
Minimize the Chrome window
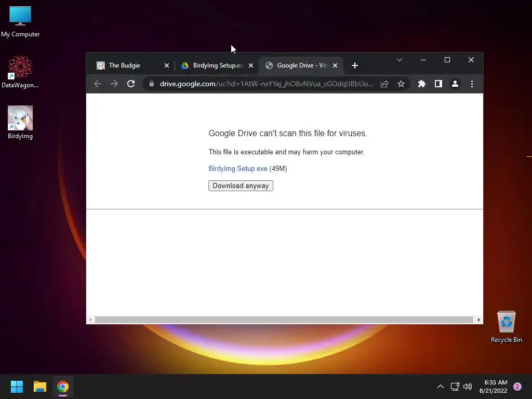click(x=423, y=60)
